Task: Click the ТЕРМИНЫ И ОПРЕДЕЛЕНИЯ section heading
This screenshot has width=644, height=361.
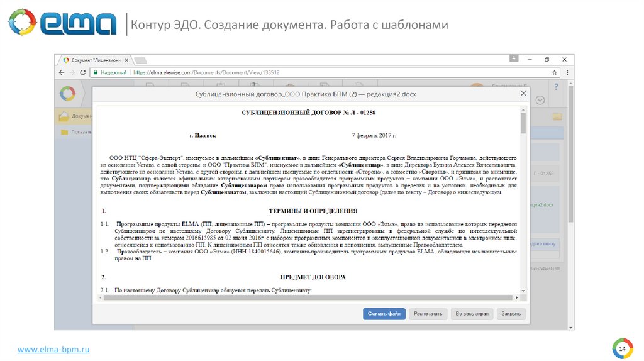Action: (313, 211)
